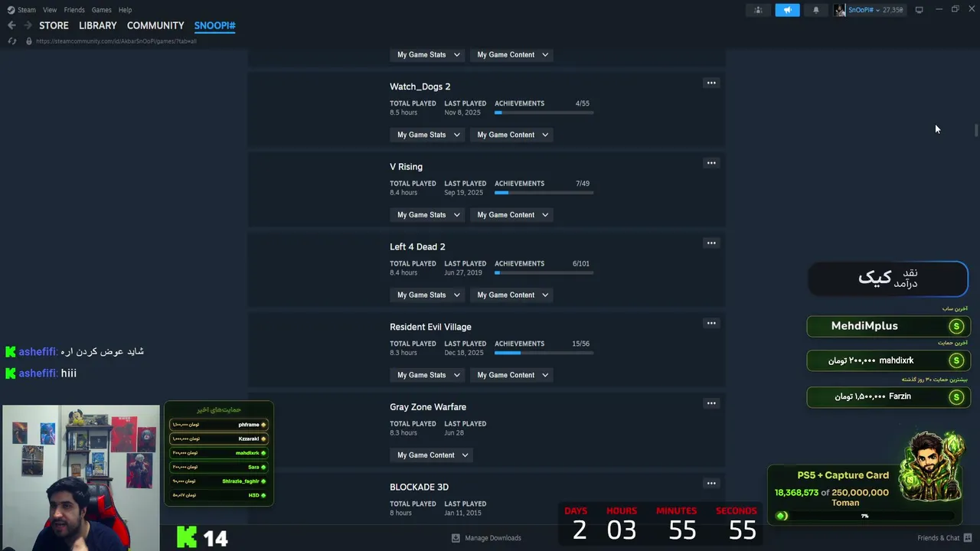
Task: Click the wallet balance next to SnOoPi#
Action: tap(893, 10)
